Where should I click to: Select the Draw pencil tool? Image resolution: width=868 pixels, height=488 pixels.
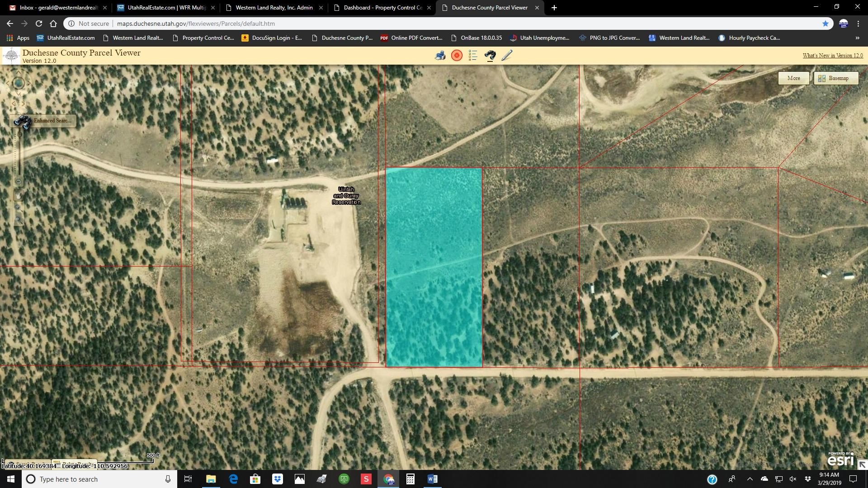click(x=508, y=55)
